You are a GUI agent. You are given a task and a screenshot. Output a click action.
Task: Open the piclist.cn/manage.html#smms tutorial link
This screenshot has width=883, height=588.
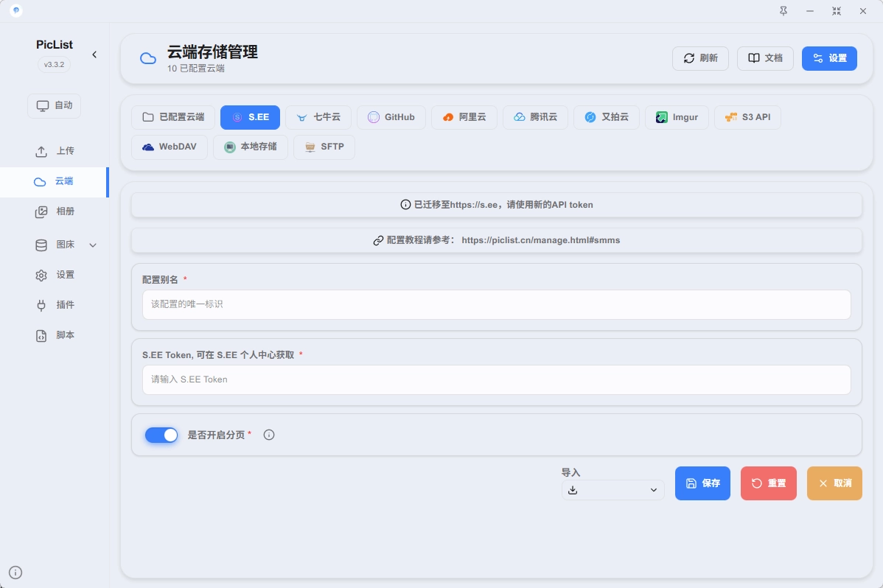[x=540, y=240]
